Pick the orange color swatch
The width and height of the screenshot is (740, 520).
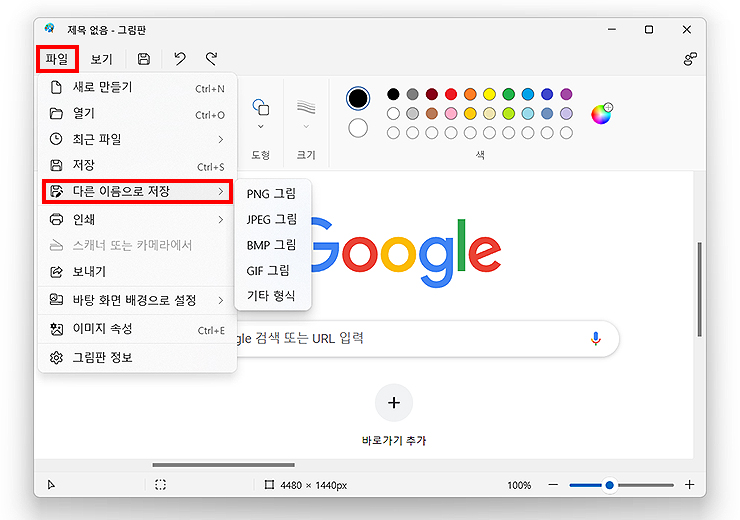pos(470,94)
